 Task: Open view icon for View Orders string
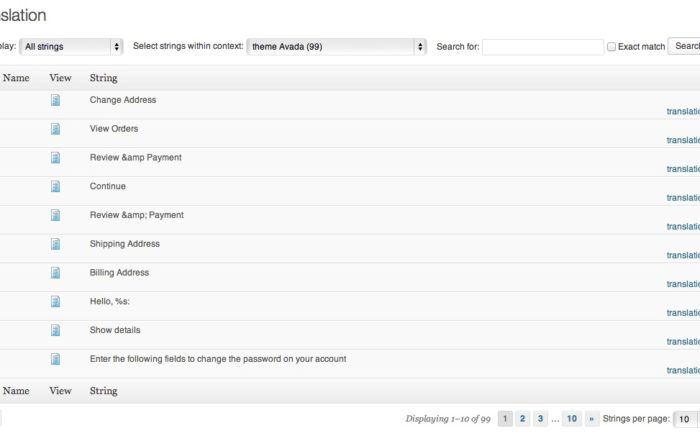pyautogui.click(x=55, y=129)
